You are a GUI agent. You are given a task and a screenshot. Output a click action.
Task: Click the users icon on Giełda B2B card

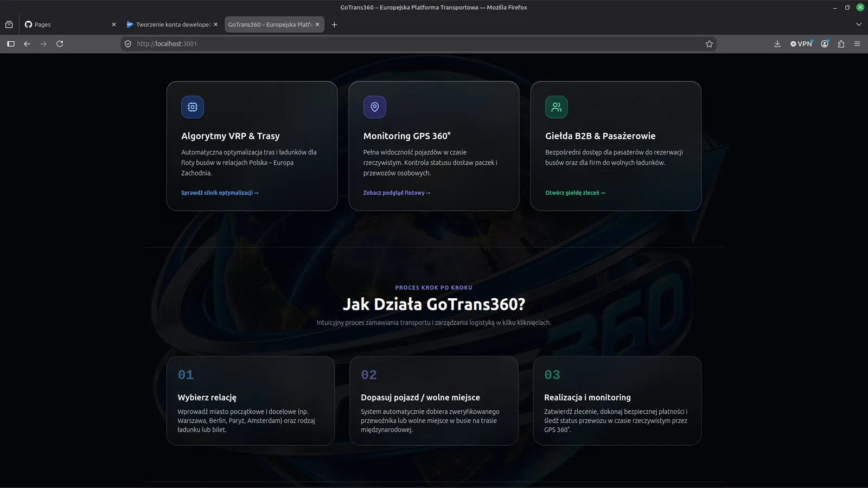[x=557, y=107]
